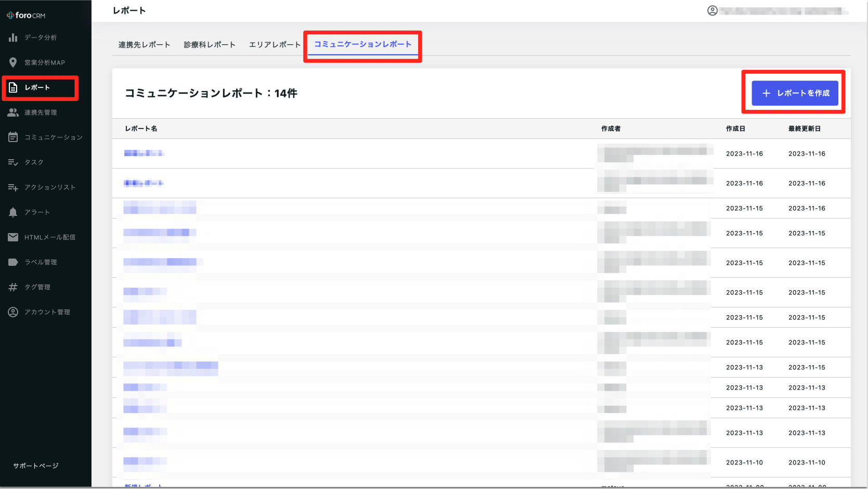Click the foro CRM logo
Image resolution: width=868 pixels, height=489 pixels.
(26, 15)
